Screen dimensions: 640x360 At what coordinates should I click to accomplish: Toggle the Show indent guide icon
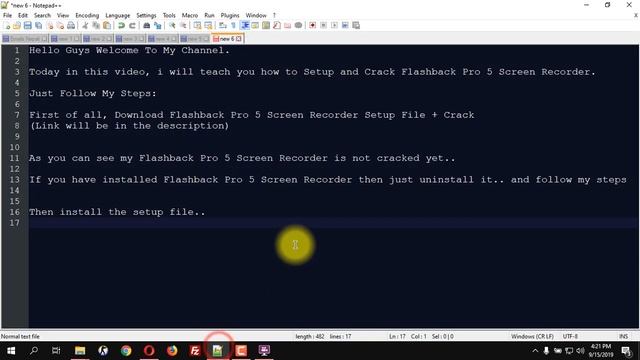point(245,26)
